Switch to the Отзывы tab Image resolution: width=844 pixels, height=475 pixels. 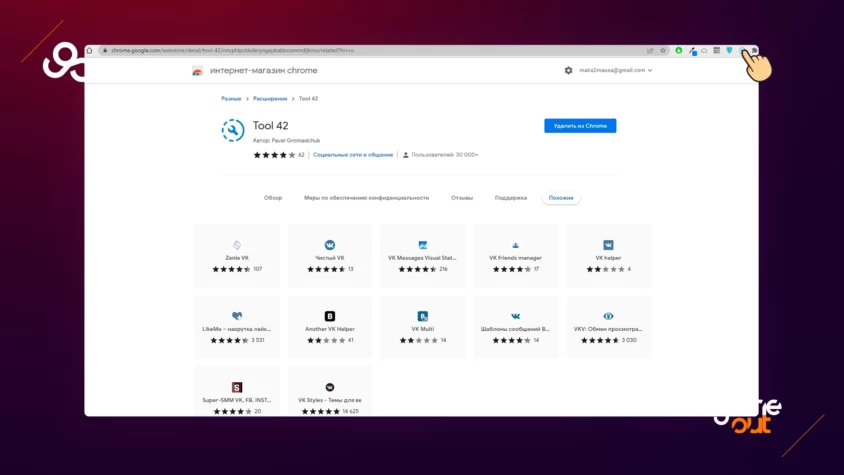pos(462,198)
